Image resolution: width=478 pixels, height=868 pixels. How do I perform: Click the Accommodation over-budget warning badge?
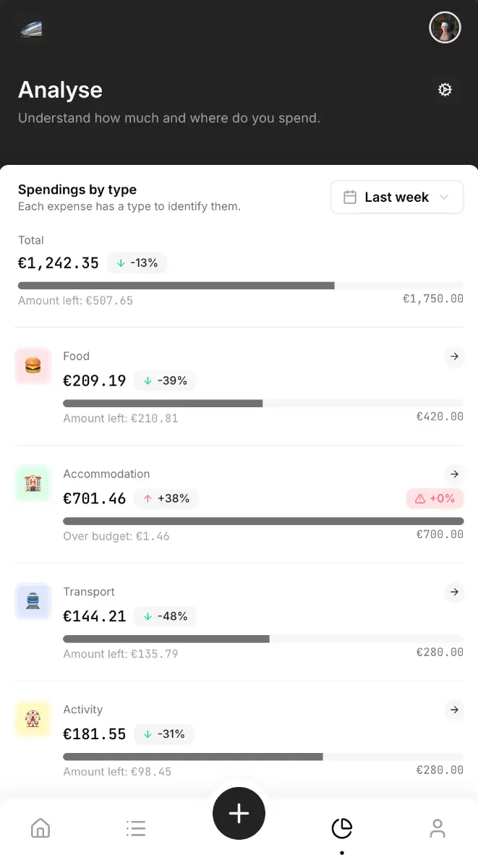point(435,498)
